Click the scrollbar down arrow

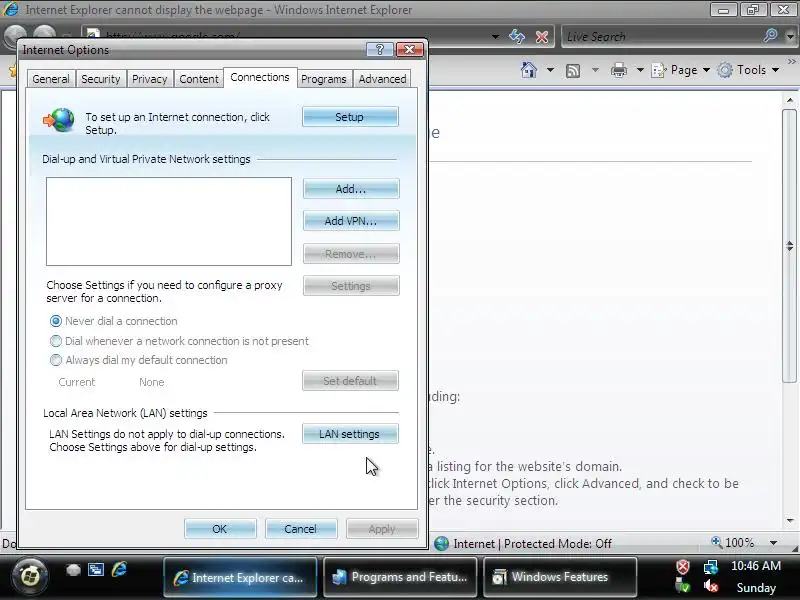pyautogui.click(x=789, y=520)
